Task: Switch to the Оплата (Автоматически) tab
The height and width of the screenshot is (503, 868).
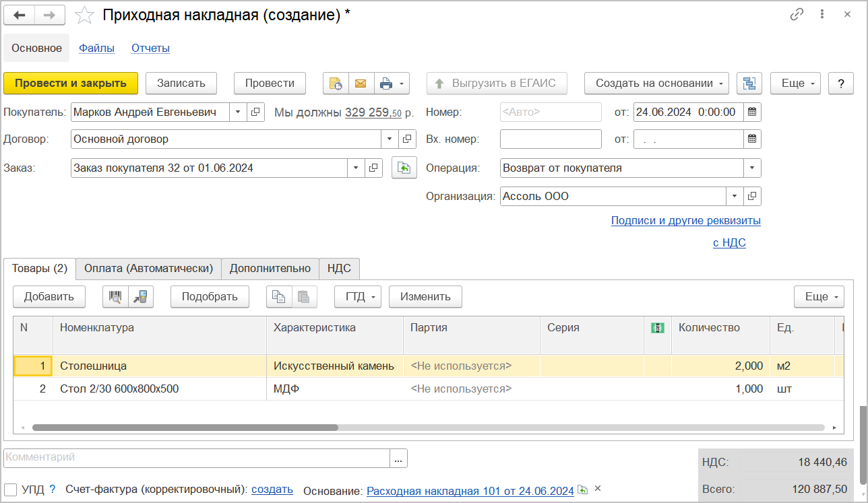Action: tap(148, 268)
